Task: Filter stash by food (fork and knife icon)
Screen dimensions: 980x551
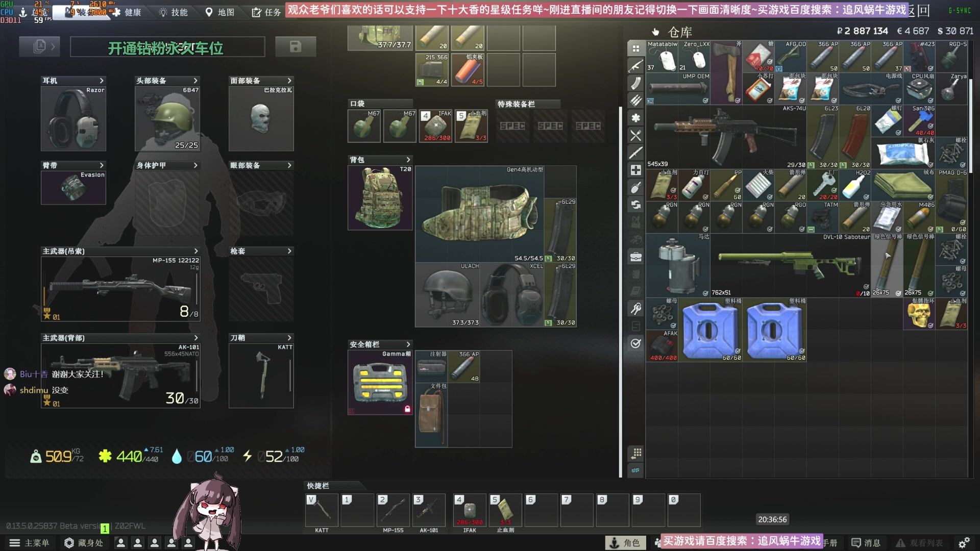Action: (x=635, y=135)
